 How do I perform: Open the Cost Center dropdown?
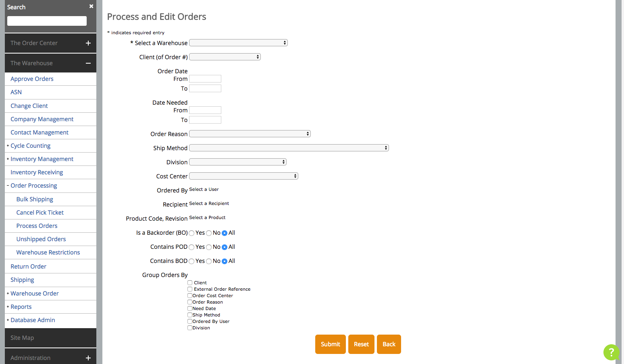coord(243,176)
